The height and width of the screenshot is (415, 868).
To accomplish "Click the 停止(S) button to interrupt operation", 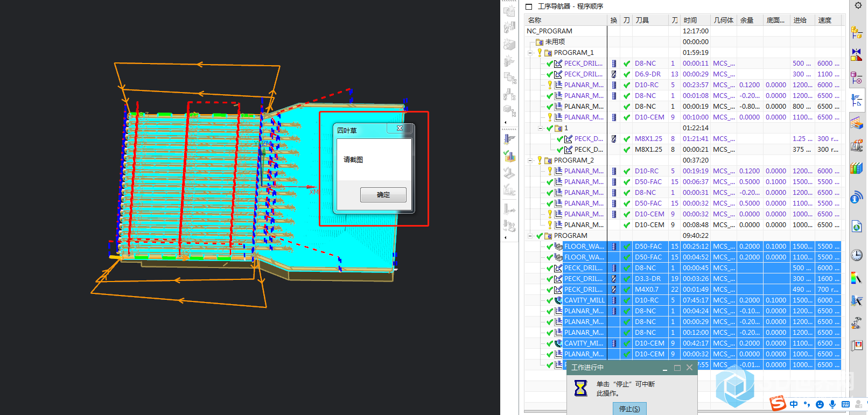I will [629, 409].
